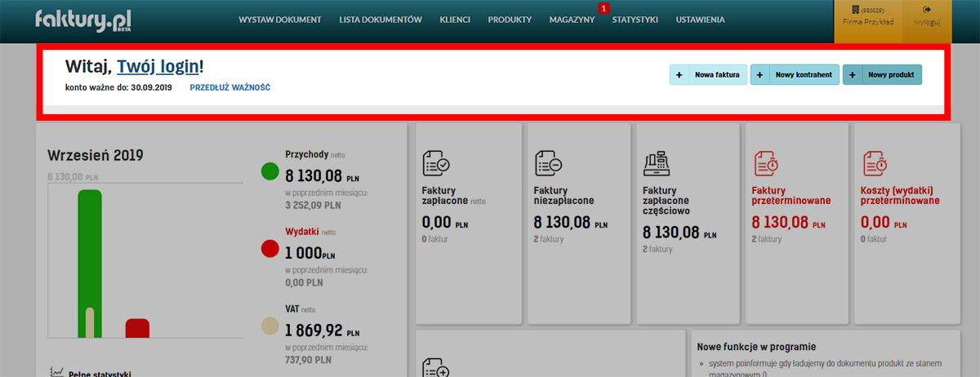Open the Klienci section
Image resolution: width=980 pixels, height=377 pixels.
454,20
